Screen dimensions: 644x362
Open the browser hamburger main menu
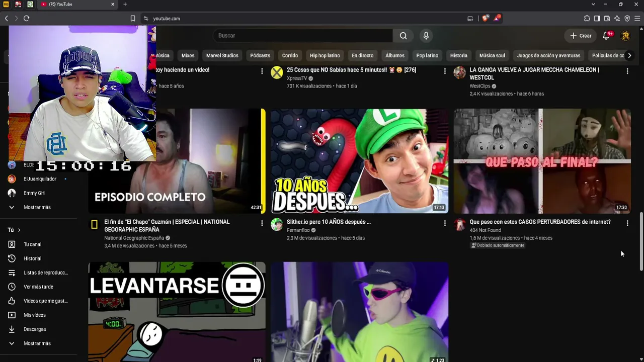(637, 19)
